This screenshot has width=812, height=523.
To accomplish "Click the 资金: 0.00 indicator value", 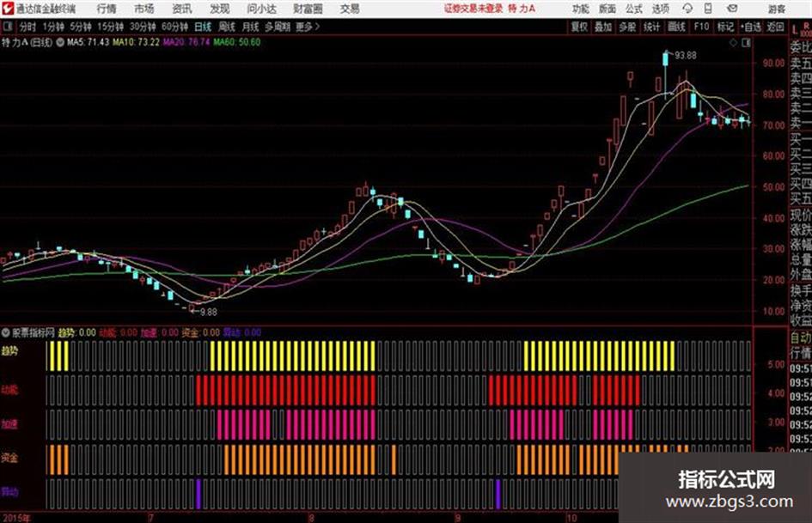I will [x=201, y=332].
